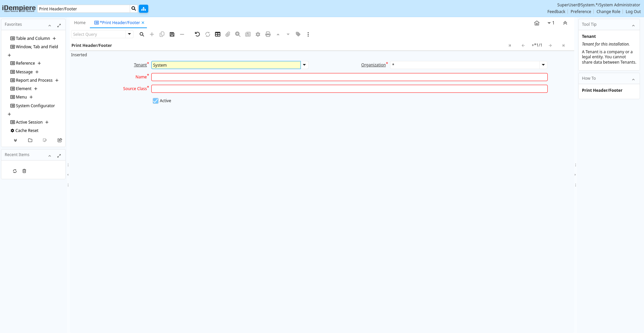Click into the Name input field
The image size is (644, 333).
tap(349, 77)
